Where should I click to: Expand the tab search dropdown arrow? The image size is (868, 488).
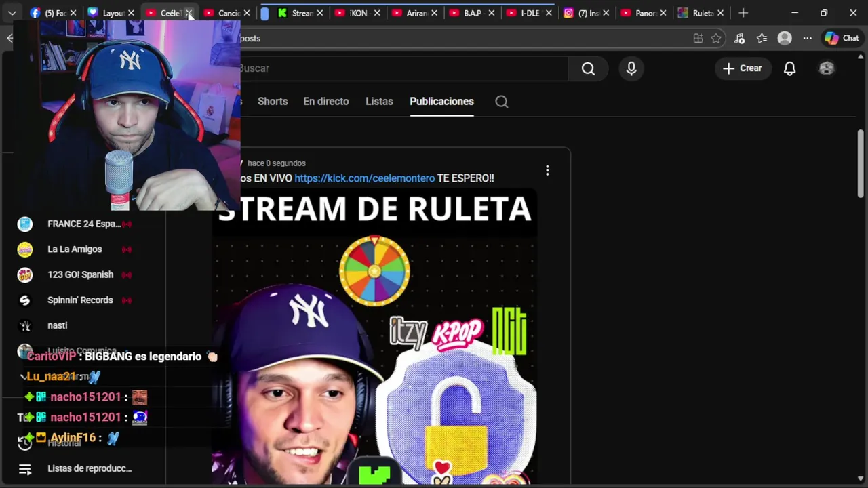click(12, 13)
